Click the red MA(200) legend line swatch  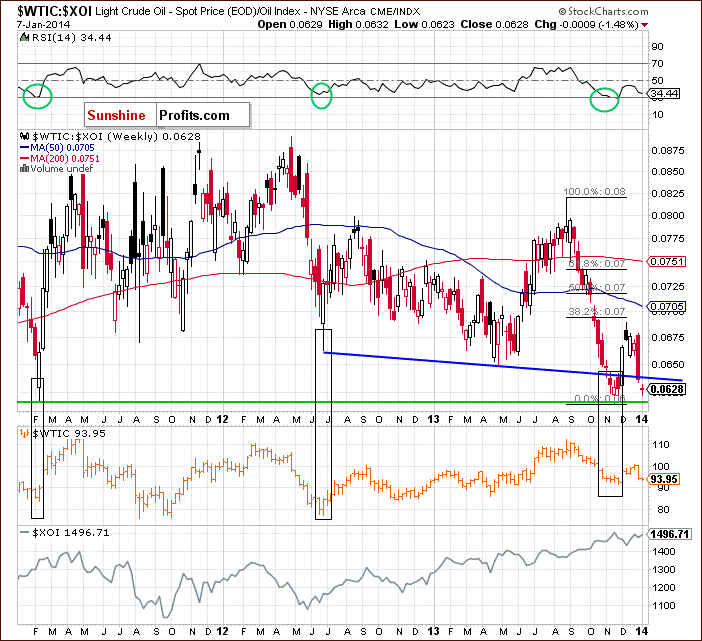click(x=25, y=158)
